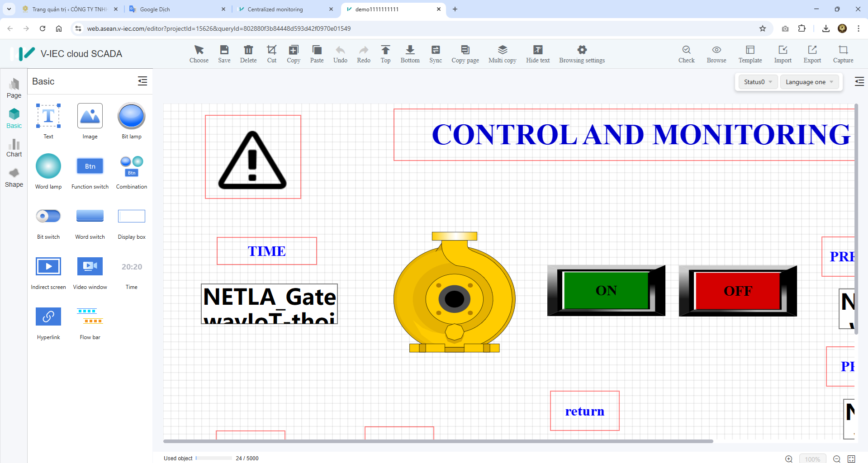Collapse the Basic panel
Viewport: 868px width, 463px height.
coord(142,81)
